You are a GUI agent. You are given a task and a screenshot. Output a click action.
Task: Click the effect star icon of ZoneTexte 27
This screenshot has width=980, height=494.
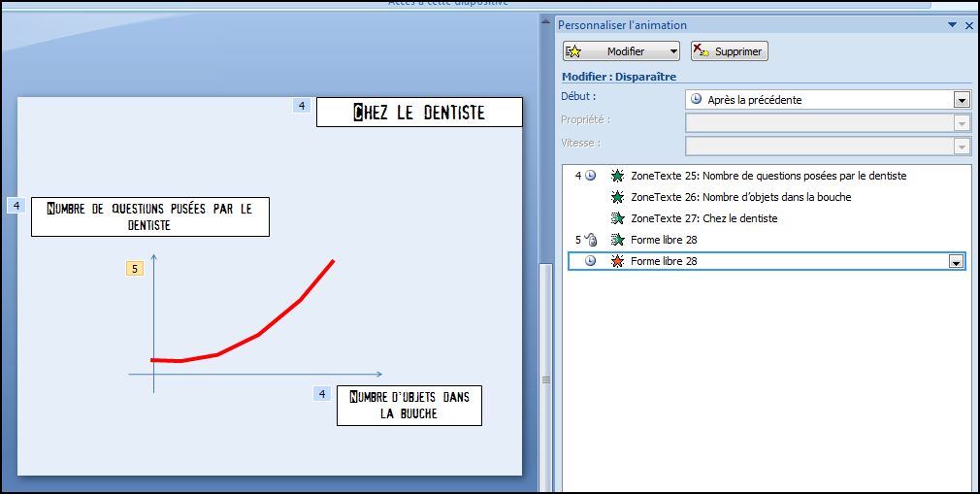[617, 218]
